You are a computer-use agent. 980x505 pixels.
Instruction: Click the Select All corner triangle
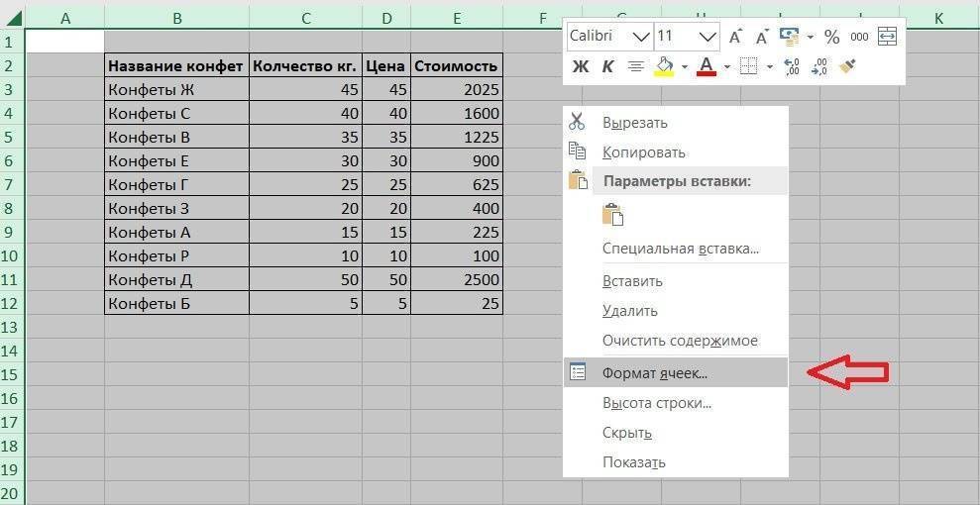(x=13, y=19)
